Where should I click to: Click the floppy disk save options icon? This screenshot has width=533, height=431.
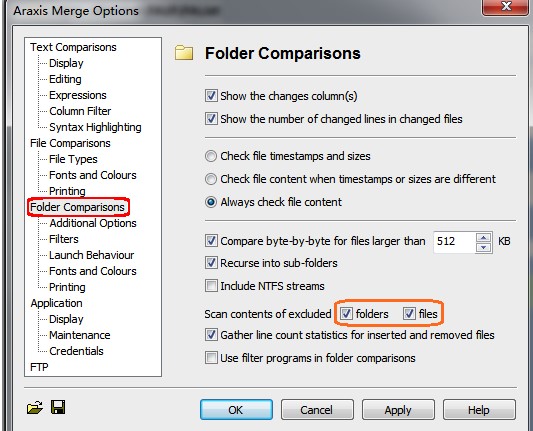click(x=58, y=407)
